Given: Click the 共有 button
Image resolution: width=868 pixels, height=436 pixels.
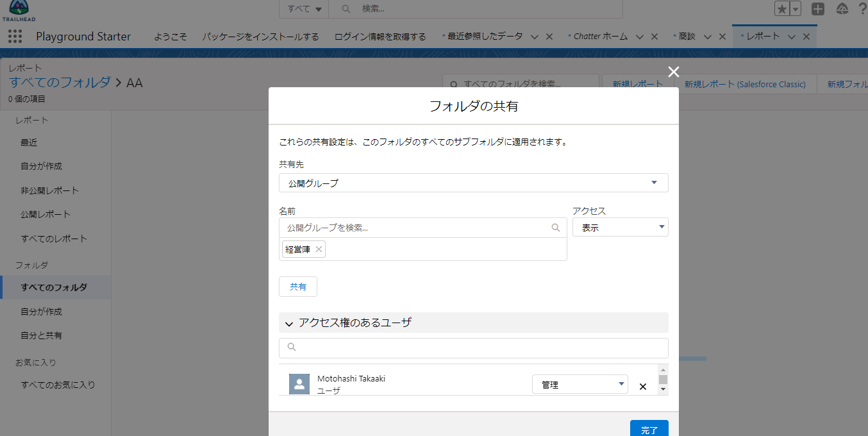Looking at the screenshot, I should tap(297, 287).
